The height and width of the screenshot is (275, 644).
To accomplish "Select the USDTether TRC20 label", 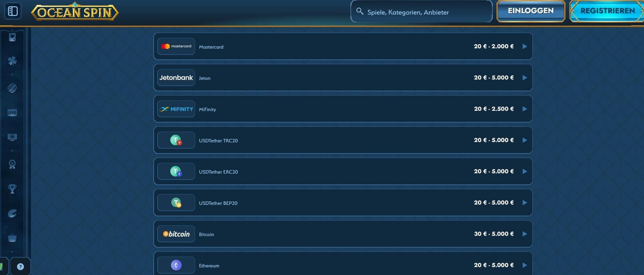I will (218, 141).
